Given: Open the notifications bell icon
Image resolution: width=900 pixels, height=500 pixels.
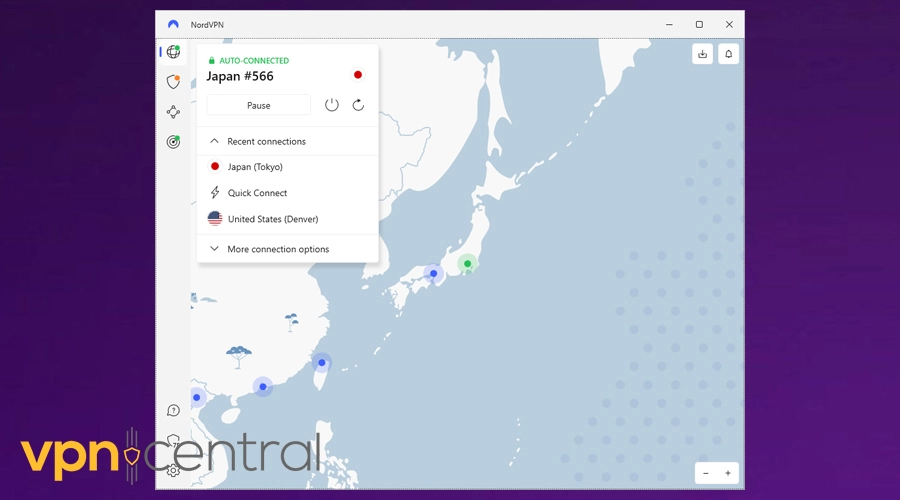Looking at the screenshot, I should (x=728, y=54).
